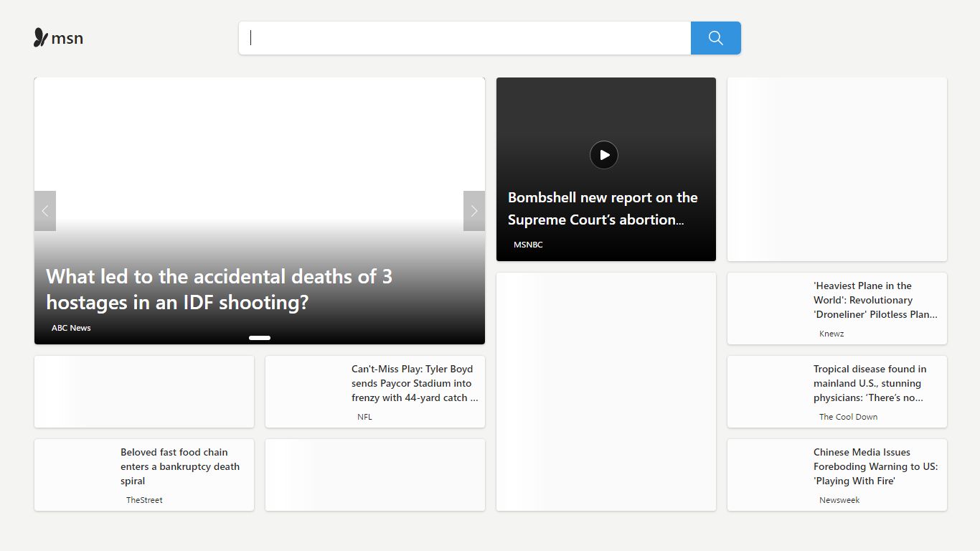The height and width of the screenshot is (551, 980).
Task: Open the Tropical disease in mainland U.S. story
Action: click(870, 383)
